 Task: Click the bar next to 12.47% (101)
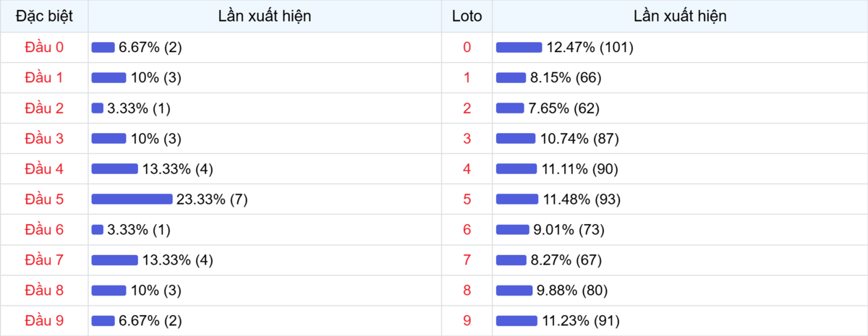pos(519,48)
